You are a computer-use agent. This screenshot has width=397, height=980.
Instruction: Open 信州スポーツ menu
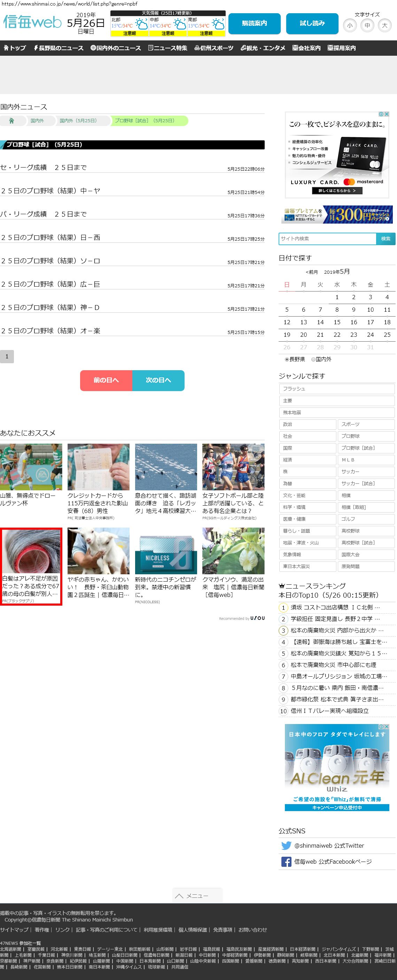coord(214,48)
